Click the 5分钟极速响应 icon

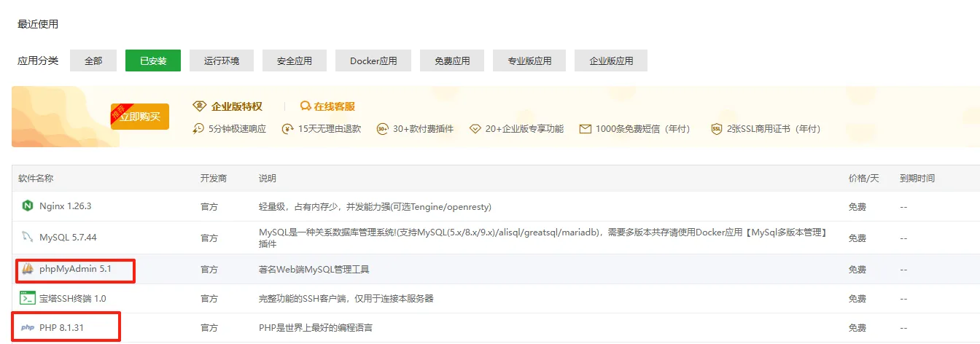[198, 129]
